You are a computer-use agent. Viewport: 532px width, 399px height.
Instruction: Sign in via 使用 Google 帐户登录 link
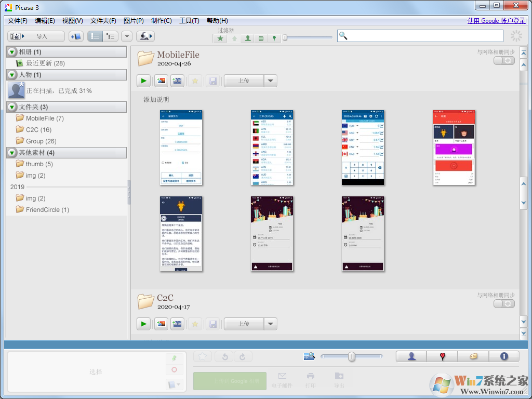coord(496,20)
